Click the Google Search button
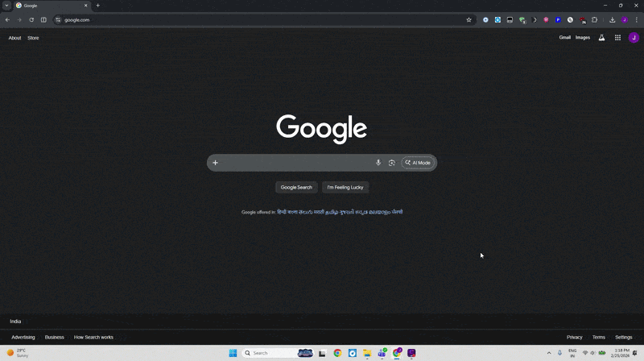Viewport: 644px width, 361px height. pyautogui.click(x=296, y=187)
